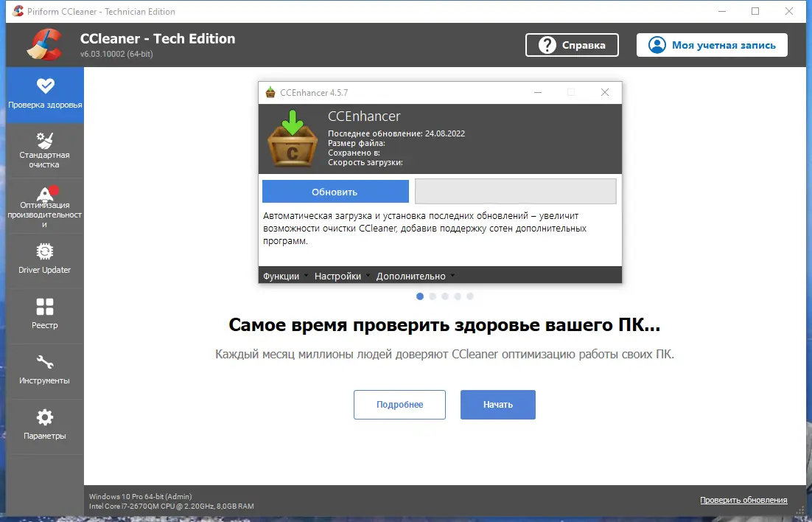Screen dimensions: 812x522
Task: Open the Справка help dialog
Action: tap(572, 45)
